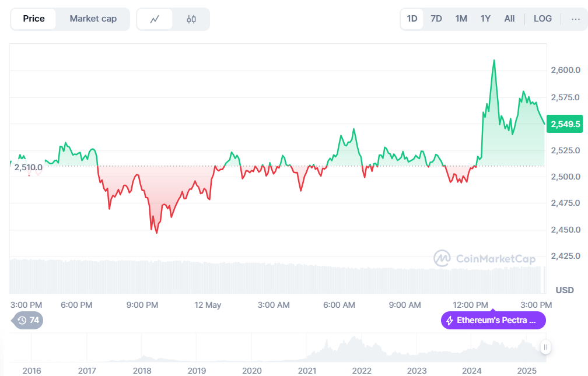The width and height of the screenshot is (588, 376).
Task: Click the timeline range handle with pause bars
Action: click(x=546, y=347)
